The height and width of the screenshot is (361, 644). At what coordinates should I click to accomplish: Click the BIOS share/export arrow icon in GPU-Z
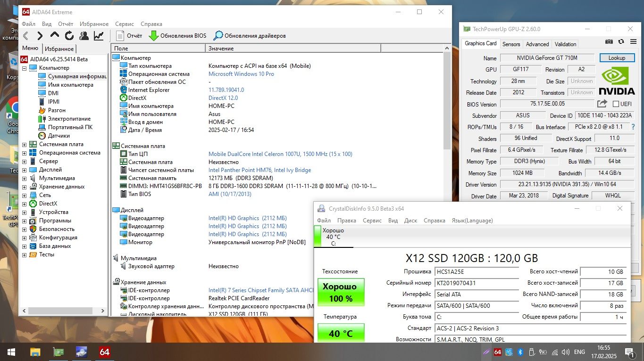coord(602,104)
